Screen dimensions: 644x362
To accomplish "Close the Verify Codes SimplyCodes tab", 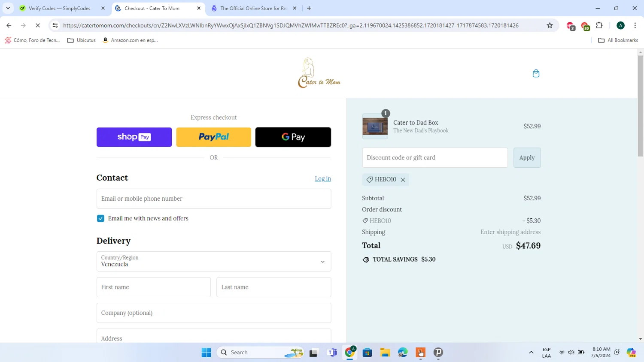I will click(103, 8).
